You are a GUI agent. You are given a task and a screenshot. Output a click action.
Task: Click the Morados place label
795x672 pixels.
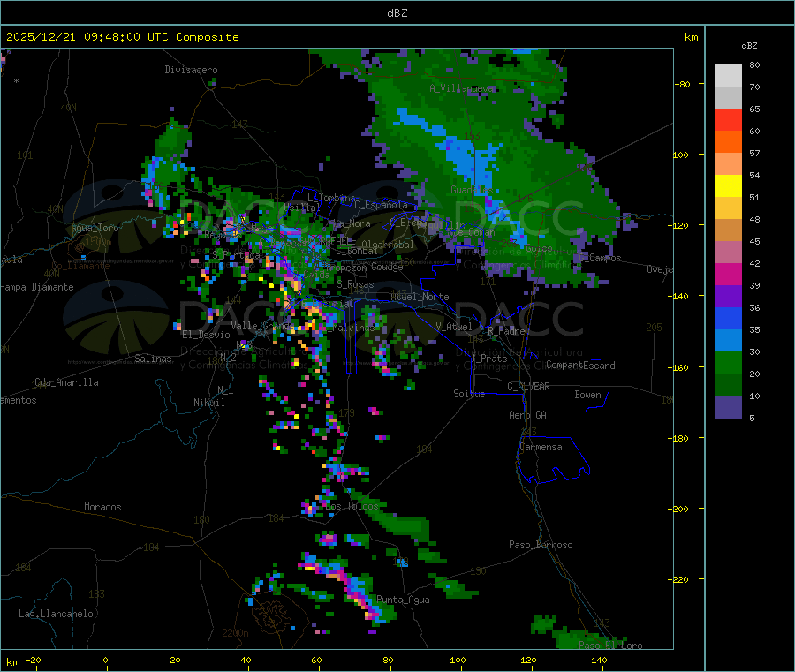coord(102,507)
